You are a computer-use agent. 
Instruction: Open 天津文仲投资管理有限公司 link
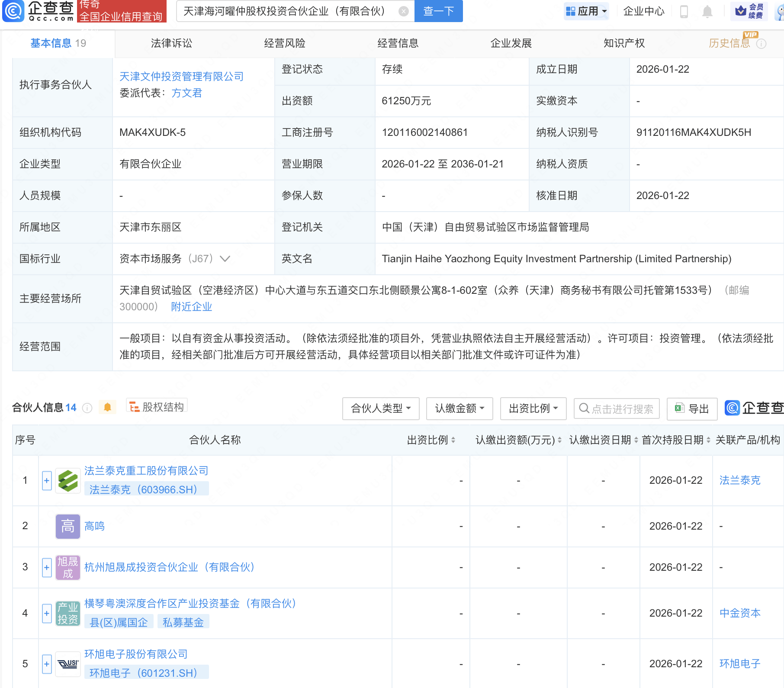pos(181,77)
